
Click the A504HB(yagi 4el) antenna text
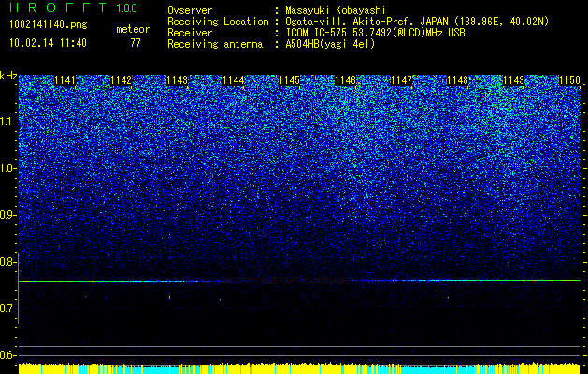pyautogui.click(x=330, y=44)
